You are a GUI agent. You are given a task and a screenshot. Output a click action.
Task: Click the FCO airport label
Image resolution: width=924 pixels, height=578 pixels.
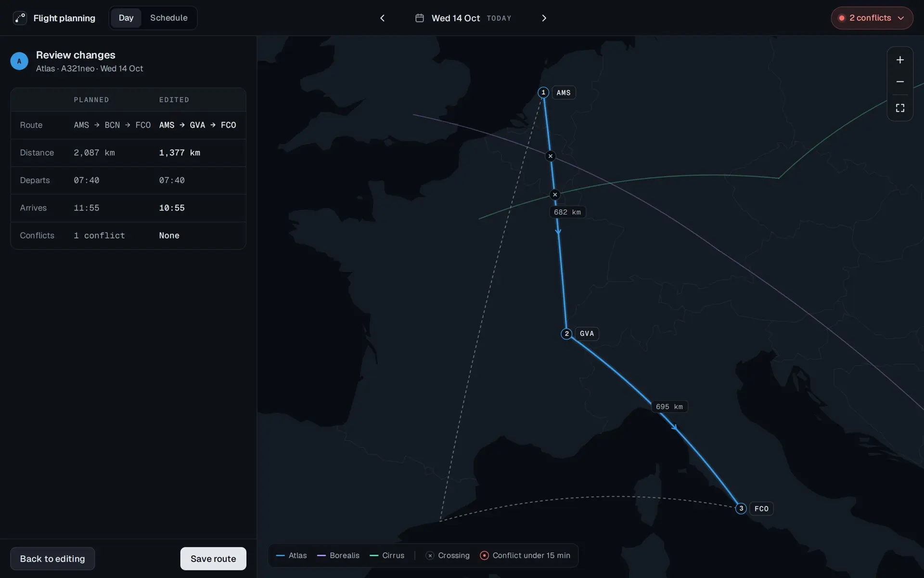[x=761, y=509]
